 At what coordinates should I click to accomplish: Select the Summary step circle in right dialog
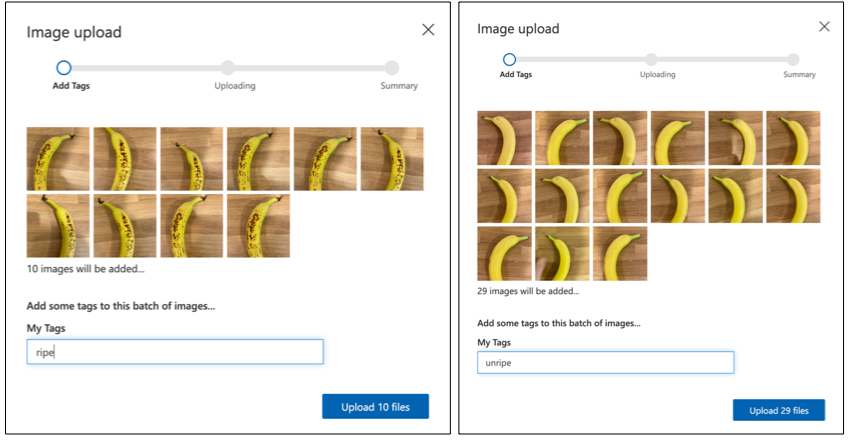(793, 59)
